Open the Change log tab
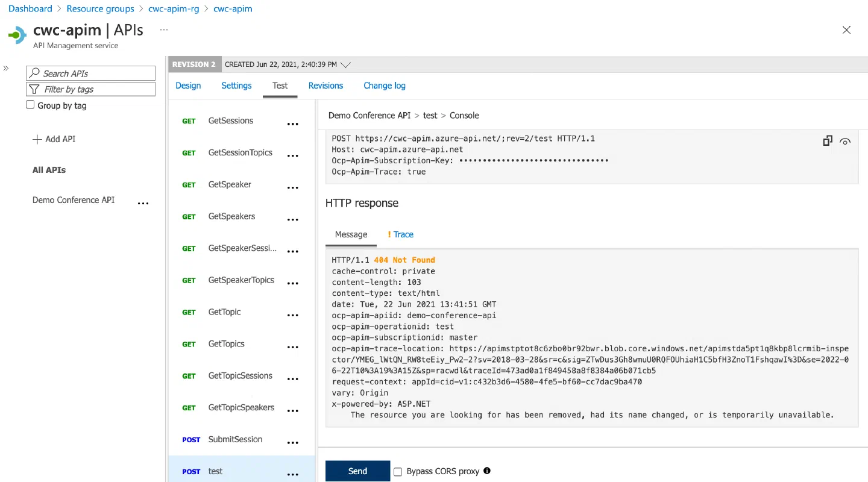The height and width of the screenshot is (482, 868). pyautogui.click(x=385, y=86)
